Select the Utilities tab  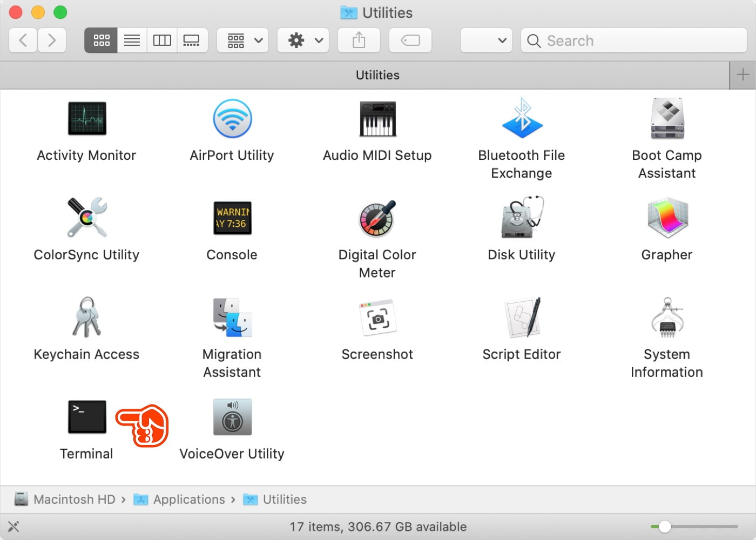364,75
